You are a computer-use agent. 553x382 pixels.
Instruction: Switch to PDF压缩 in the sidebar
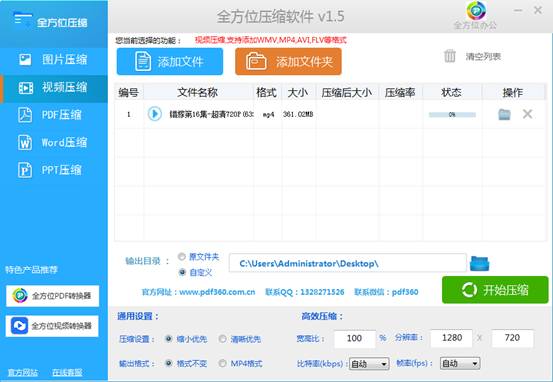(54, 115)
